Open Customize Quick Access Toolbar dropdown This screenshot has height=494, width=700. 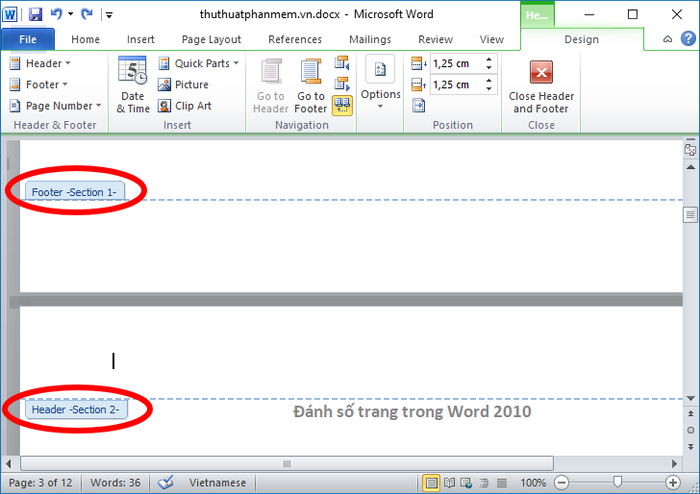[109, 15]
